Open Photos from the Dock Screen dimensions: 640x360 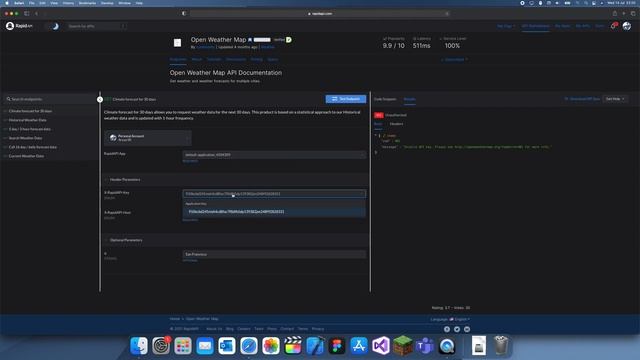271,346
